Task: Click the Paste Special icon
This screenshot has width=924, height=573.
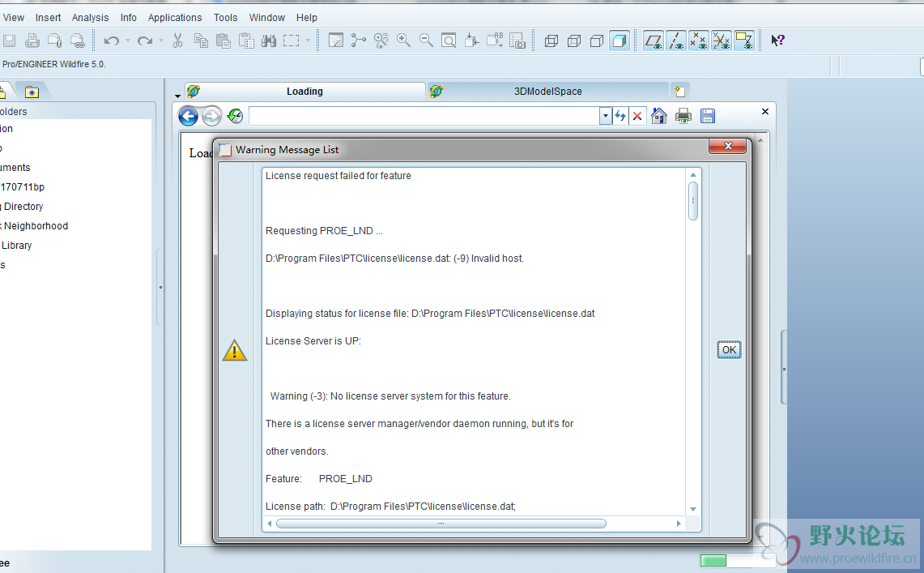Action: [246, 41]
